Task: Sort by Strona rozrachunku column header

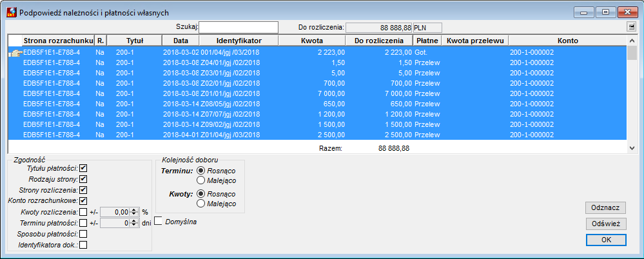Action: (x=58, y=41)
